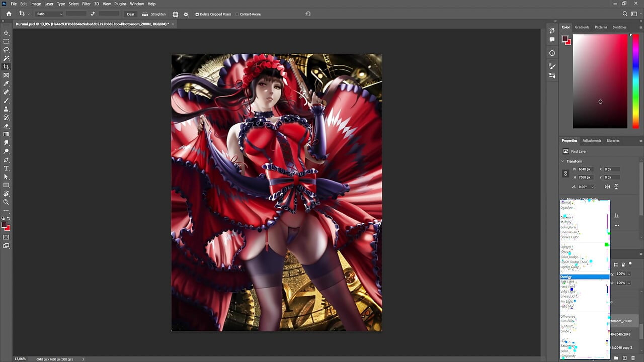Viewport: 644px width, 362px height.
Task: Open the crop overlay grid options
Action: click(175, 14)
